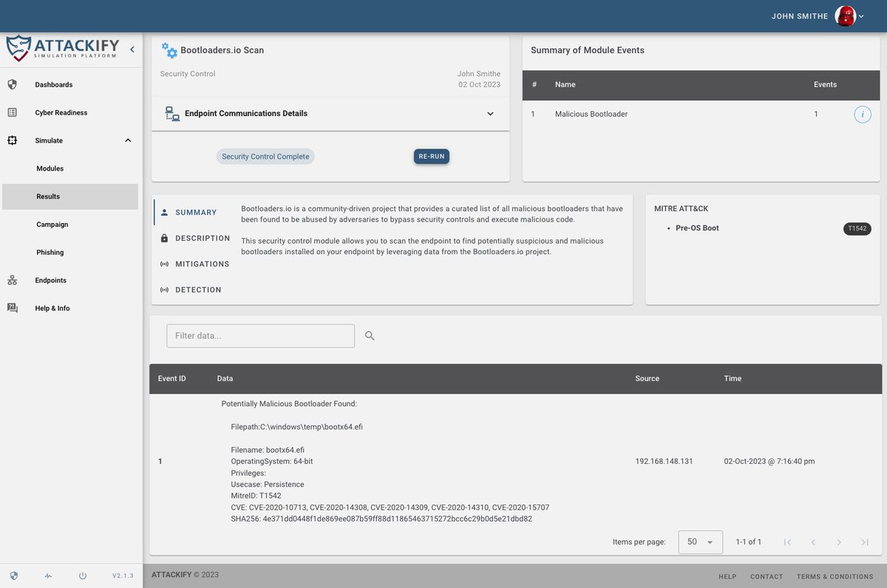Collapse the Simulate menu section
887x588 pixels.
coord(127,140)
